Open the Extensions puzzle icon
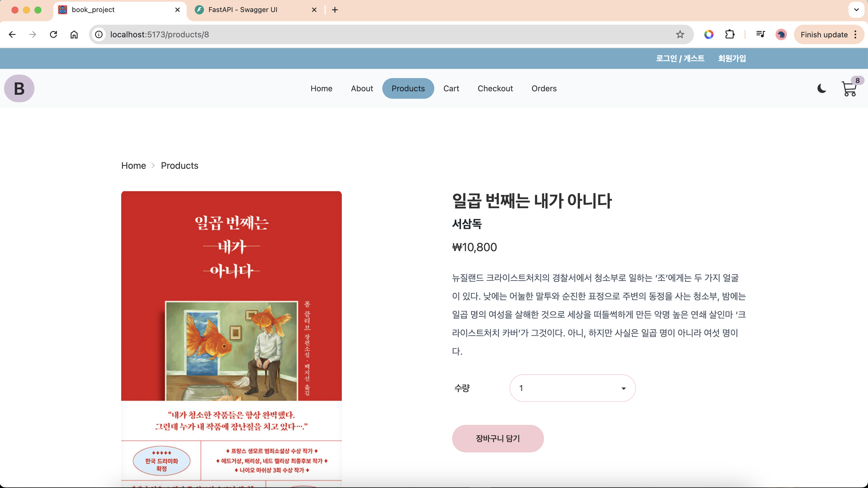This screenshot has width=868, height=488. 730,34
